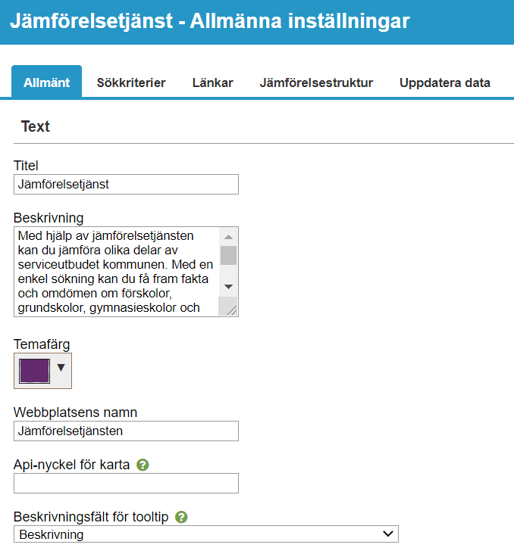Viewport: 514px width, 554px height.
Task: Click the Beskrivning textarea scroll-up arrow
Action: point(229,237)
